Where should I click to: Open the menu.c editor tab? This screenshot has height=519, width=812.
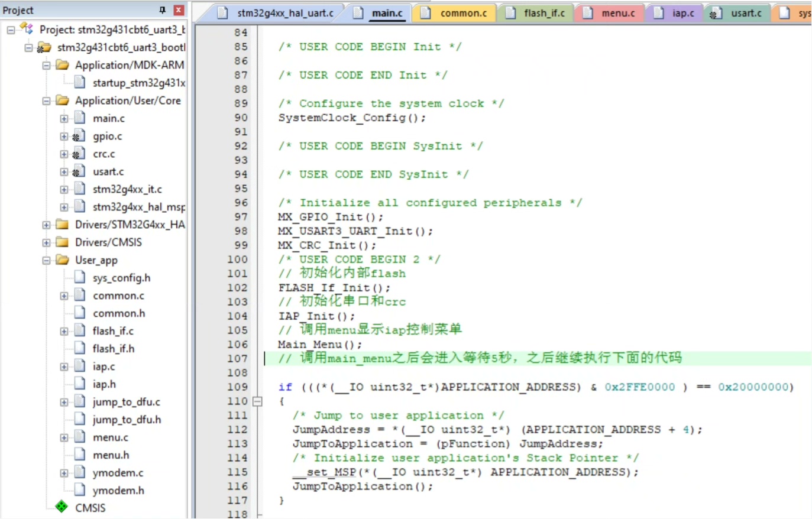tap(610, 12)
